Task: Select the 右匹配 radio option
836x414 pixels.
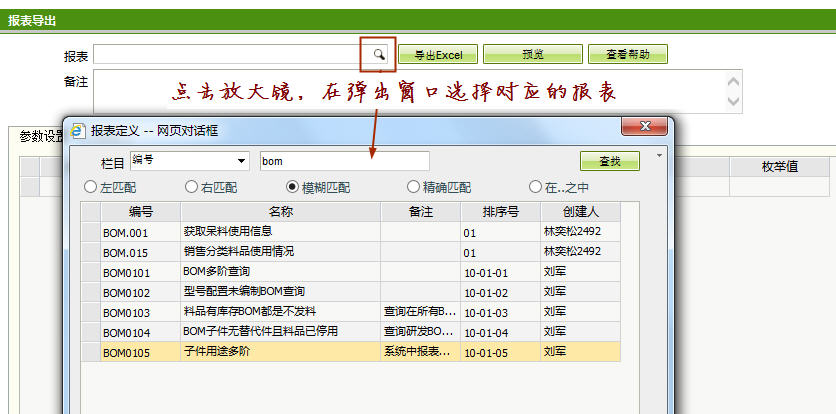Action: [191, 187]
